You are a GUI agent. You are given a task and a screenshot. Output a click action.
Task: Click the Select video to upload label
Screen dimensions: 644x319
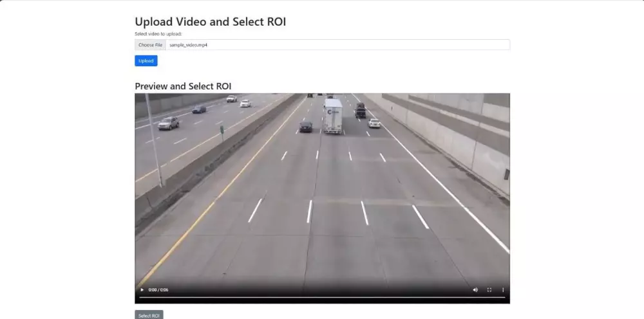[158, 34]
